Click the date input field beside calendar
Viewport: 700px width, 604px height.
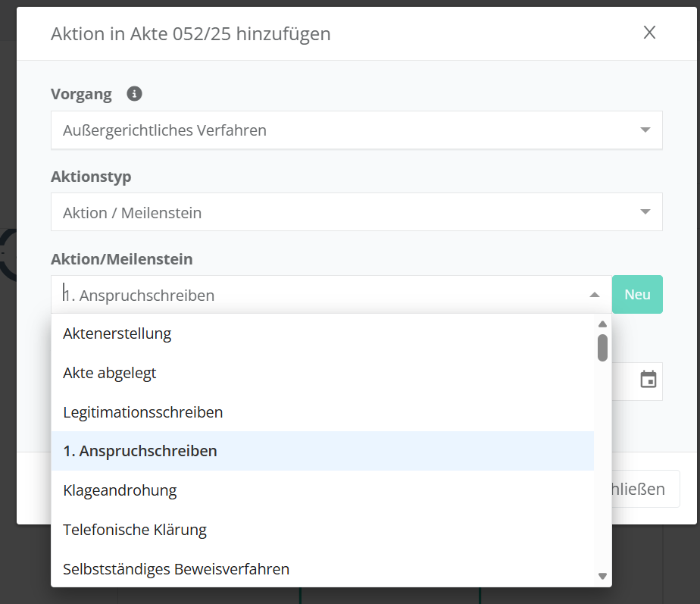coord(623,381)
